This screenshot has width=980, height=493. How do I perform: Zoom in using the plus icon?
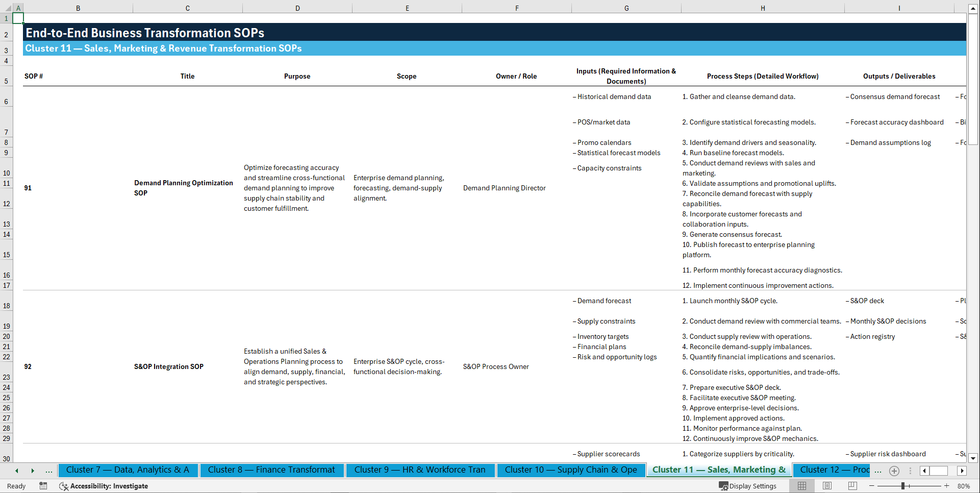pyautogui.click(x=946, y=486)
